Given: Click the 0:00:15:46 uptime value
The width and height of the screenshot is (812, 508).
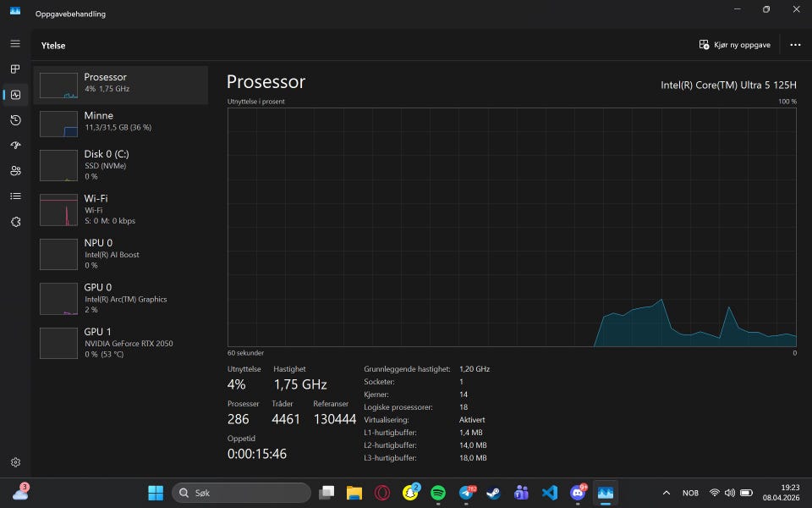Looking at the screenshot, I should click(257, 454).
